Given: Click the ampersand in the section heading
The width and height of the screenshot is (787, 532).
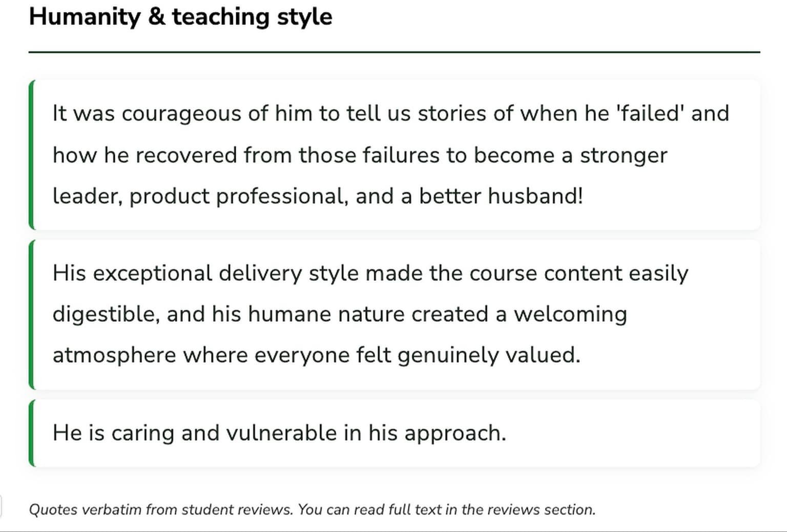Looking at the screenshot, I should [x=156, y=17].
